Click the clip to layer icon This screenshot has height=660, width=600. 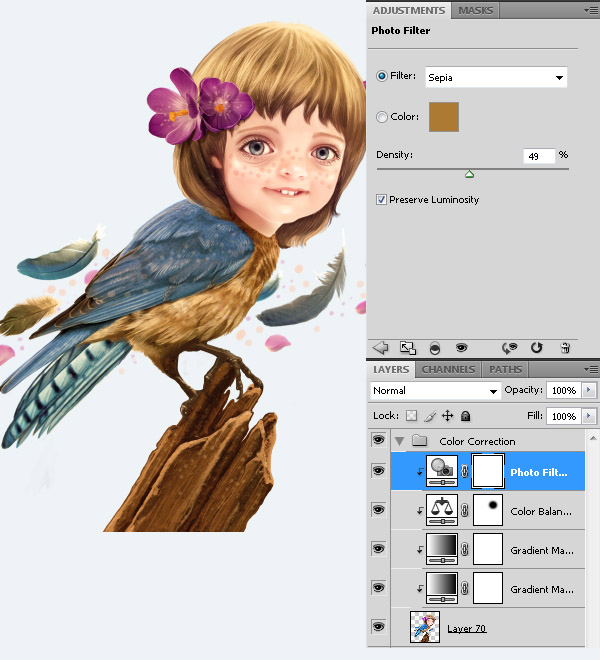click(x=434, y=347)
